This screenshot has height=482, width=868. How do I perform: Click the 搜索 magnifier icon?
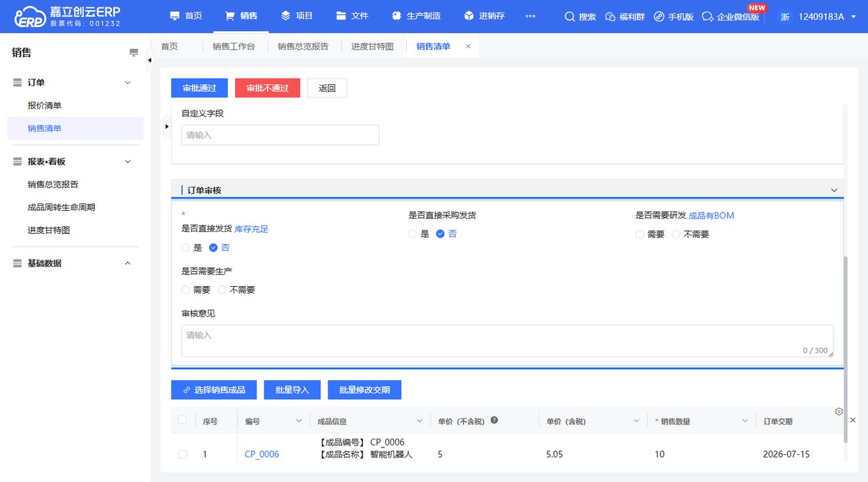coord(570,16)
